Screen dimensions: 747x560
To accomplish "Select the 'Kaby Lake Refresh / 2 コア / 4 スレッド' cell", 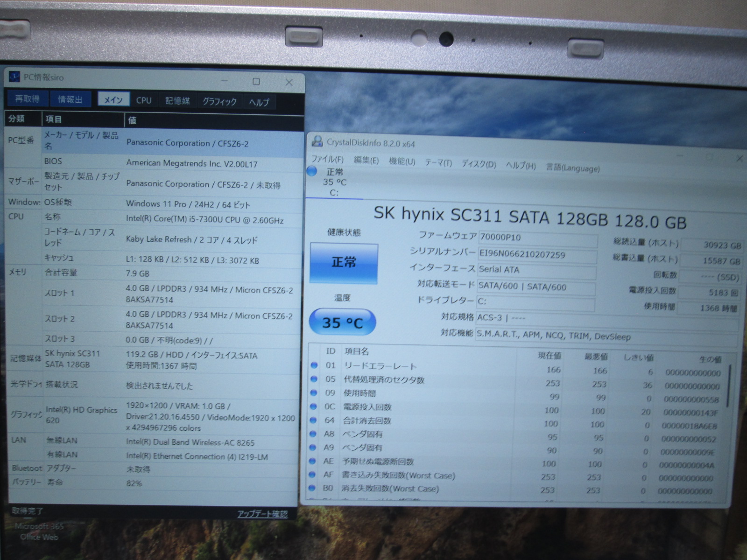I will click(191, 240).
